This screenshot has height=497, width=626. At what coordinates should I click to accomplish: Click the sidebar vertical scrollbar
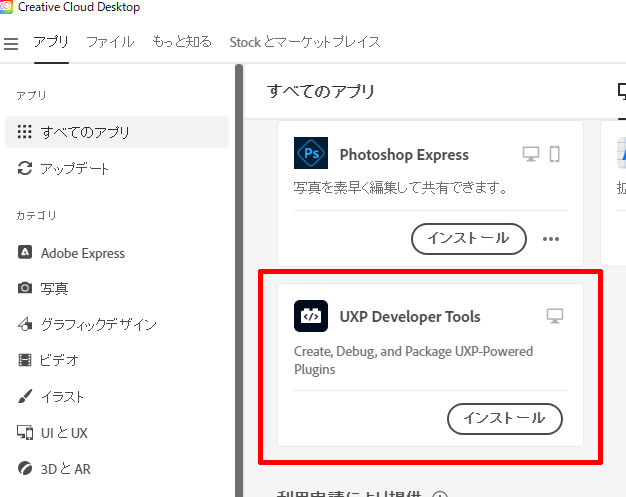239,280
